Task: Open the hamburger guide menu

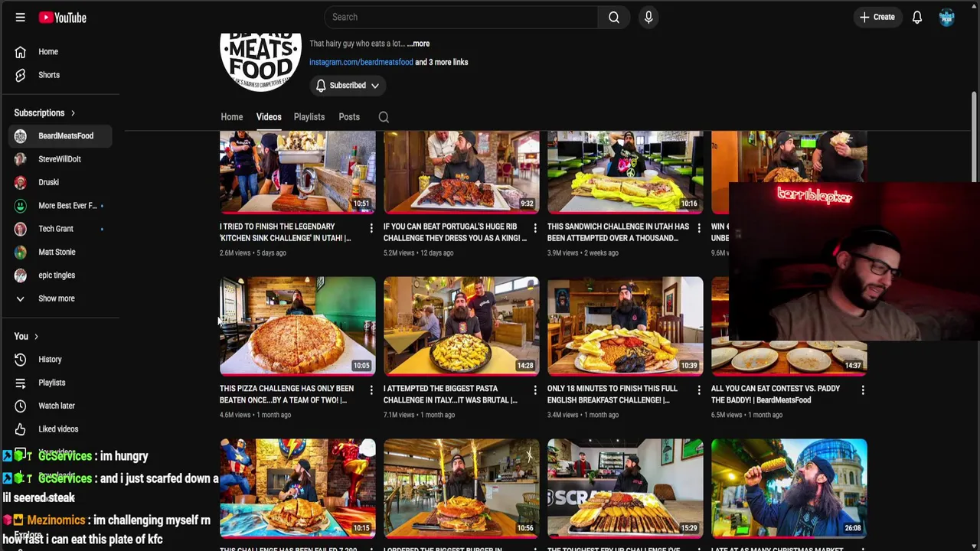Action: (x=21, y=17)
